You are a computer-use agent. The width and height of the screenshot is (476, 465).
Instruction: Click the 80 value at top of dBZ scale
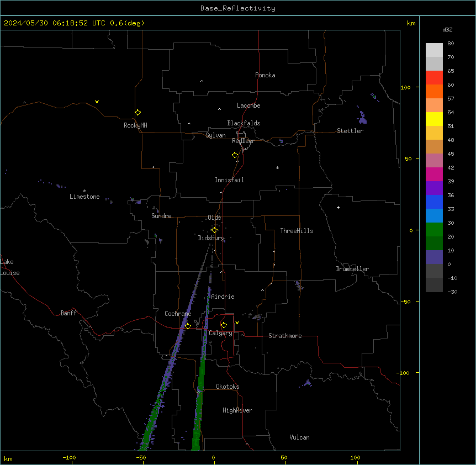tap(451, 44)
